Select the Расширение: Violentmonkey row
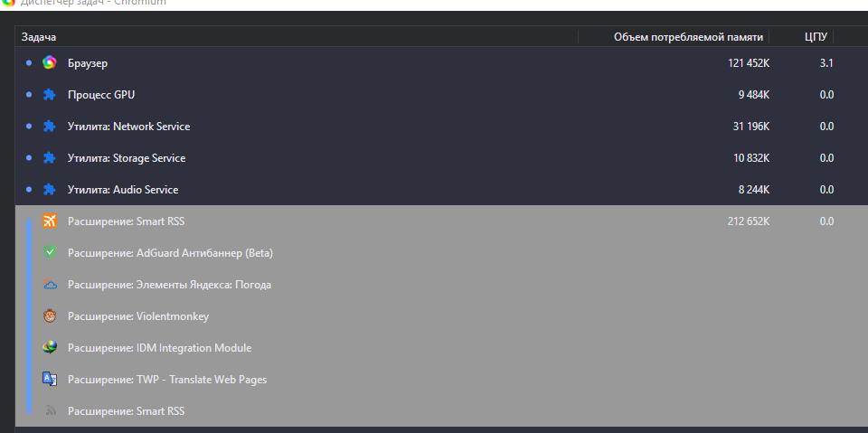Screen dimensions: 868x433 click(x=441, y=316)
